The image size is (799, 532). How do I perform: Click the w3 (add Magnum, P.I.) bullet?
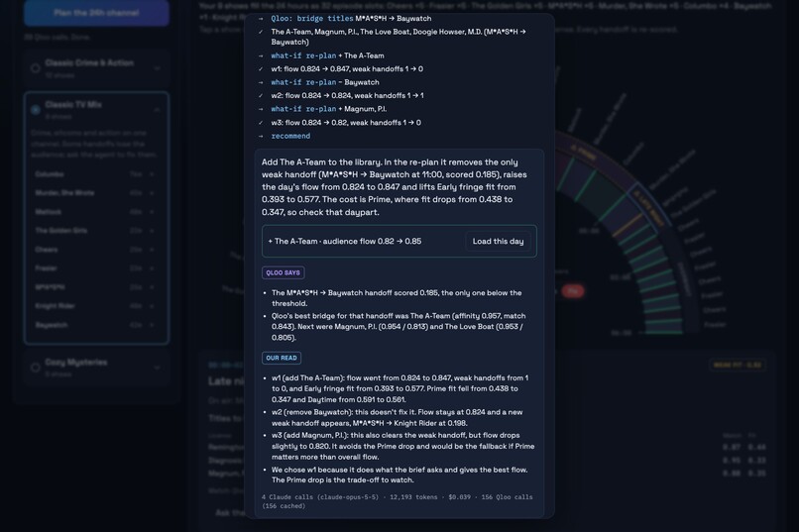click(x=403, y=446)
